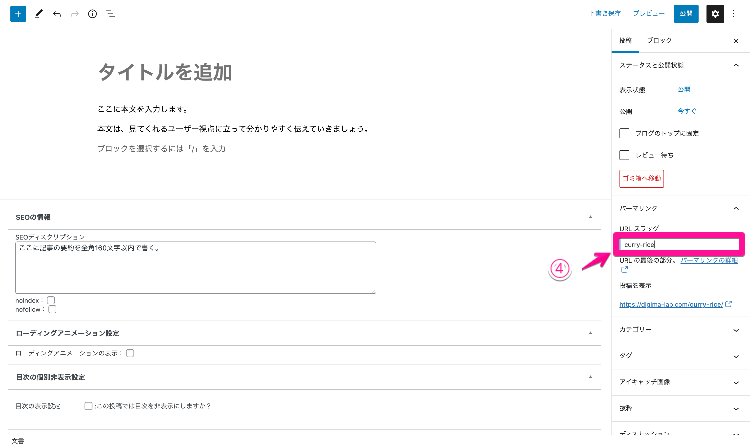Screen dimensions: 750x444
Task: Open the list view outline icon
Action: click(x=110, y=14)
